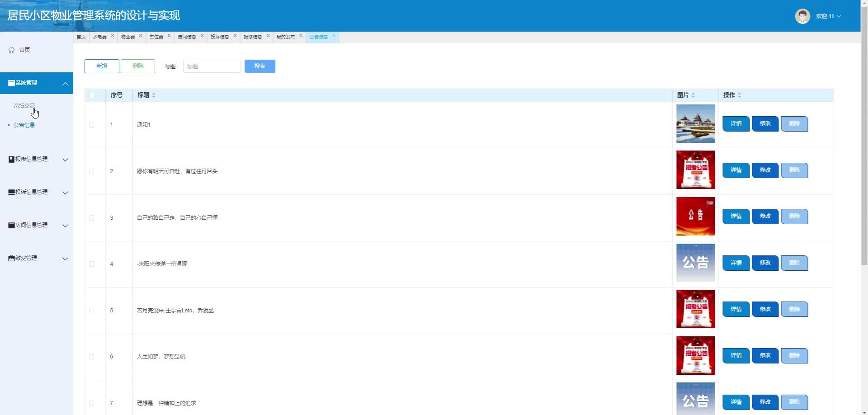The width and height of the screenshot is (868, 415).
Task: Switch to the 水电费 tab
Action: click(x=100, y=37)
